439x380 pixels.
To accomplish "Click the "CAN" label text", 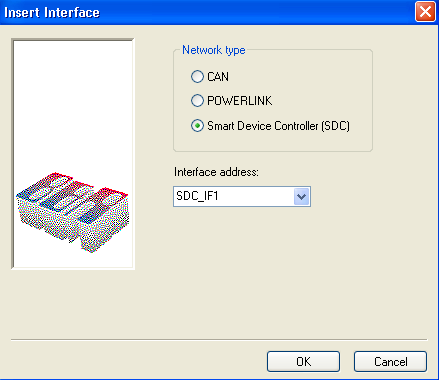I will point(218,77).
